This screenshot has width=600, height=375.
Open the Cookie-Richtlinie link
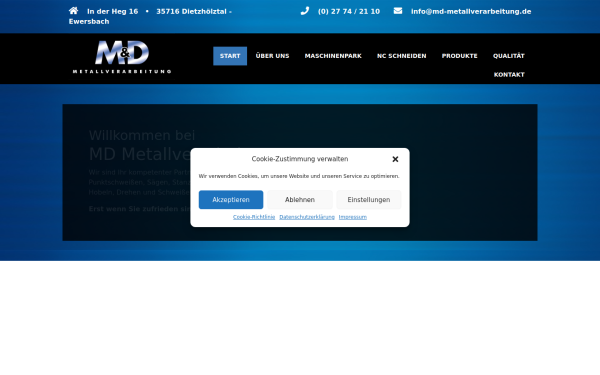[x=254, y=217]
